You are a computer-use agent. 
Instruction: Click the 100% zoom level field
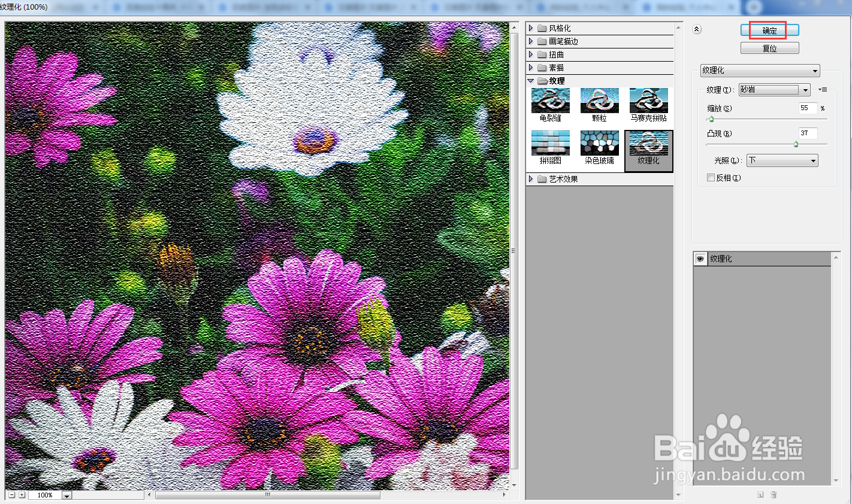(45, 495)
